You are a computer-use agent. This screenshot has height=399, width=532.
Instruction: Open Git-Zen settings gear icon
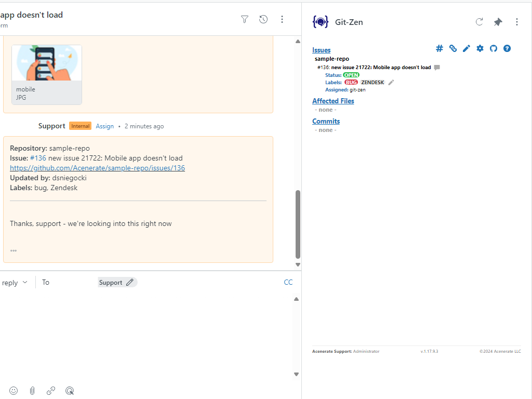coord(480,48)
